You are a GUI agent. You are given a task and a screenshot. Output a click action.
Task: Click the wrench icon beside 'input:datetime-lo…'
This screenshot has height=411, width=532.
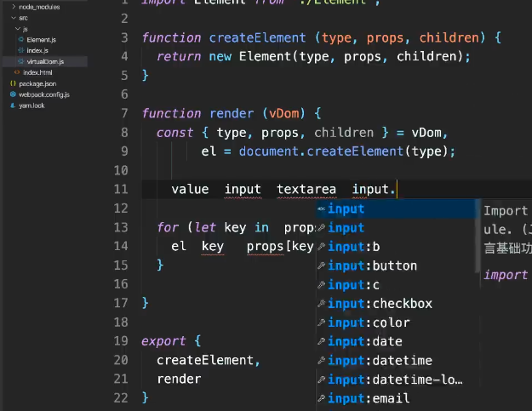tap(321, 380)
